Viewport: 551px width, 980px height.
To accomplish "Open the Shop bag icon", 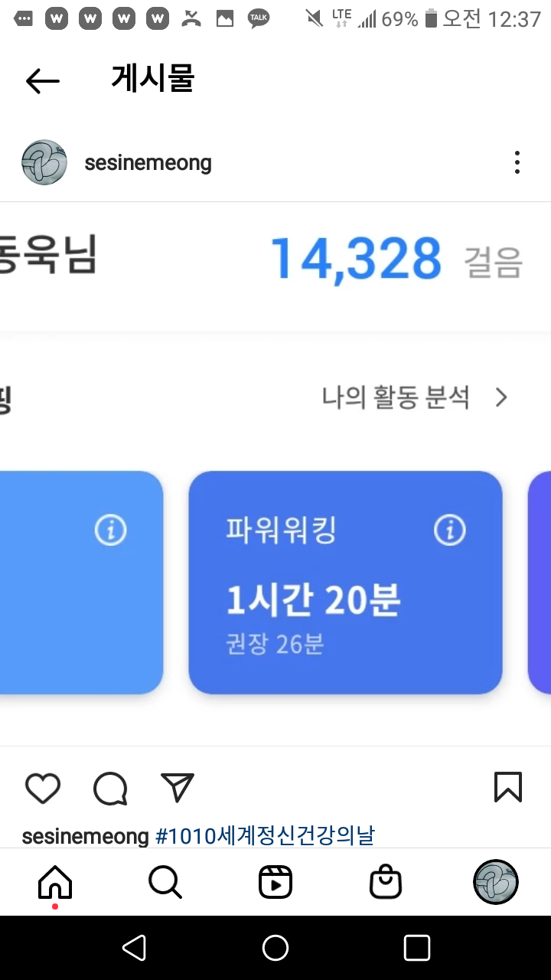I will pos(386,883).
